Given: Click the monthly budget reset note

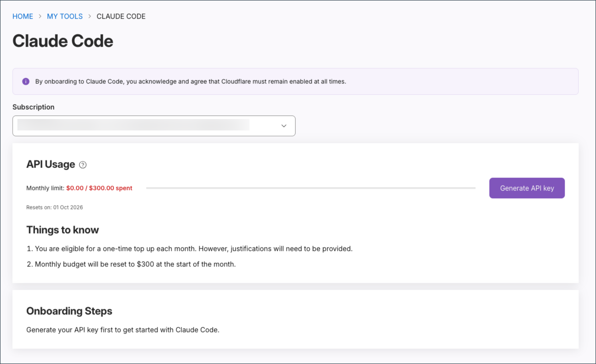Looking at the screenshot, I should coord(131,264).
